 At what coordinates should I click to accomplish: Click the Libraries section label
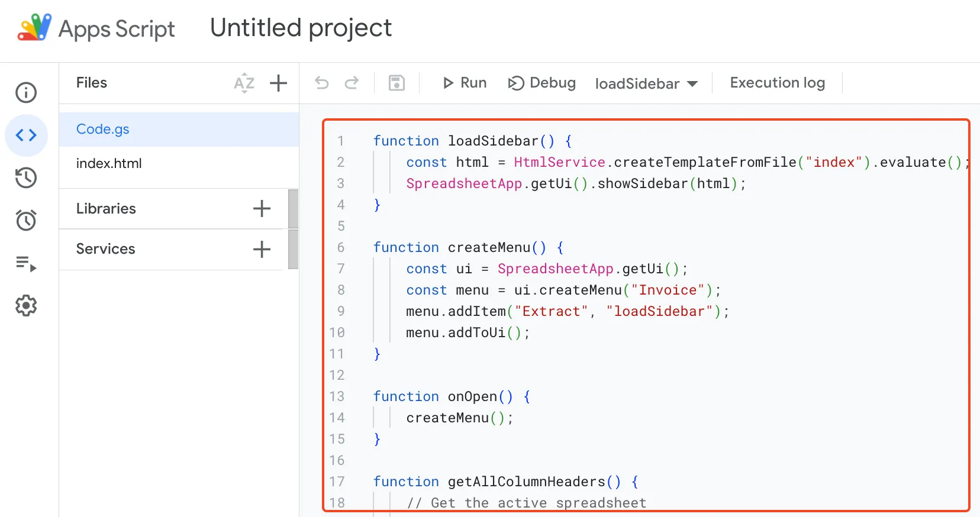pyautogui.click(x=106, y=209)
